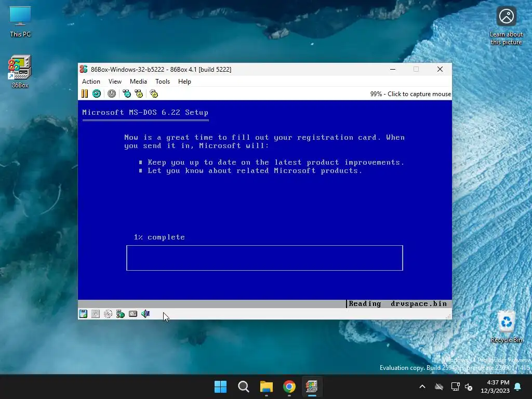This screenshot has width=532, height=399.
Task: Click the muted volume tray icon
Action: point(469,387)
